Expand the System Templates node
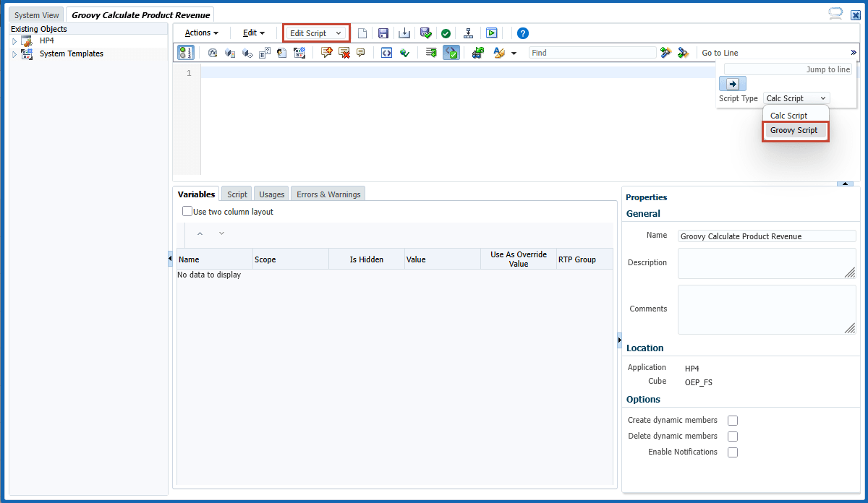Screen dimensions: 868x503 pyautogui.click(x=14, y=53)
